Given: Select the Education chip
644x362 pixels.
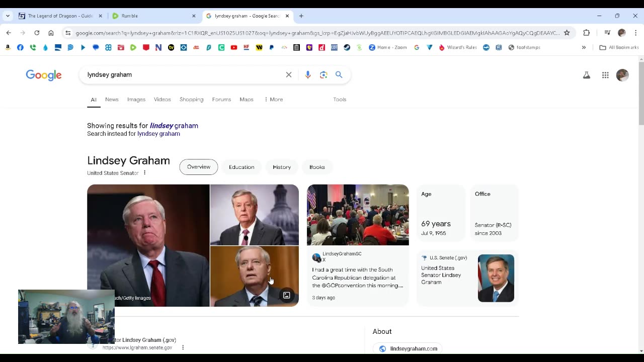Looking at the screenshot, I should pyautogui.click(x=242, y=167).
